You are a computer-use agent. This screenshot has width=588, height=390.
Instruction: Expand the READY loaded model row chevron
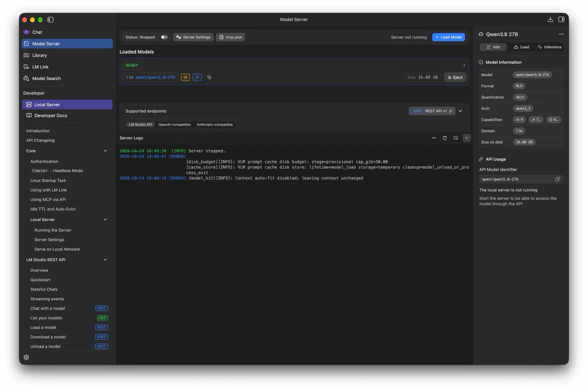coord(464,65)
